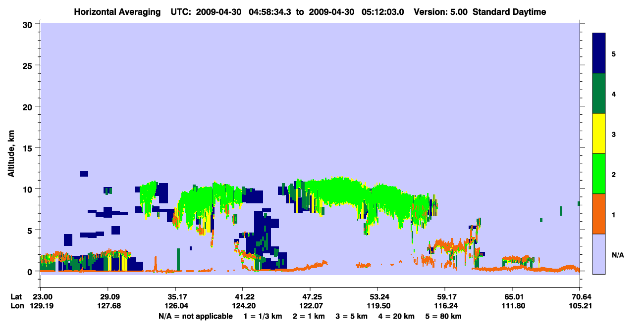Click the bright green colorbar segment labeled 2
644x330 pixels.
point(599,174)
